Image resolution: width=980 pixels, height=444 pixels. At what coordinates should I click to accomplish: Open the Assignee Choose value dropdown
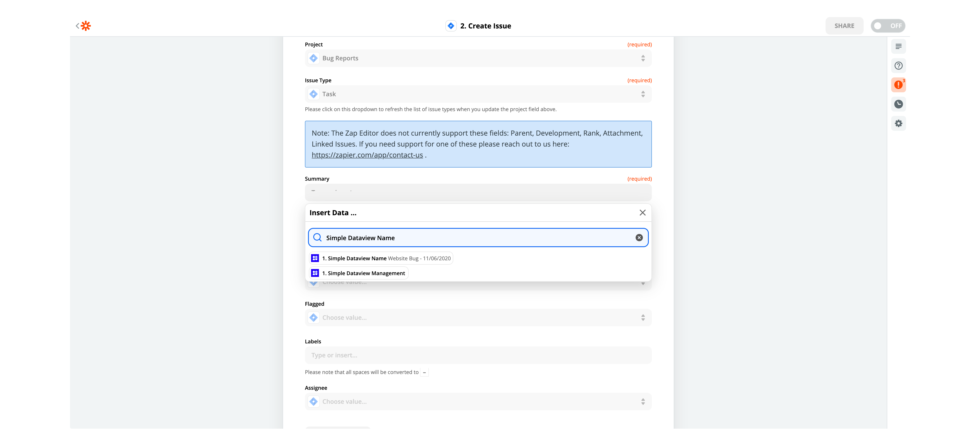(x=478, y=402)
